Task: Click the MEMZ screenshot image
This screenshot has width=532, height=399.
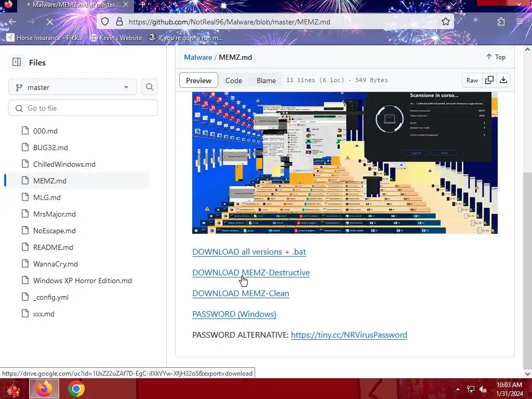Action: 345,163
